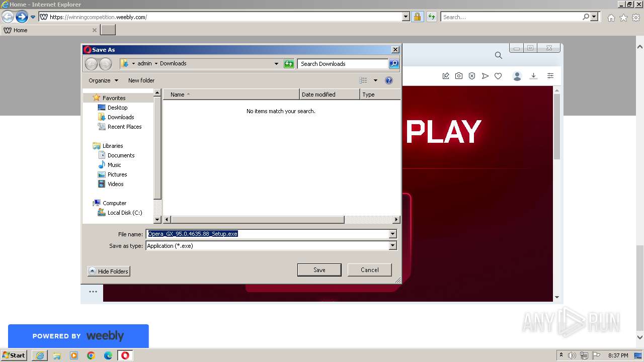Open Opera easy setup sliders icon
Screen dimensions: 644x362
[550, 76]
